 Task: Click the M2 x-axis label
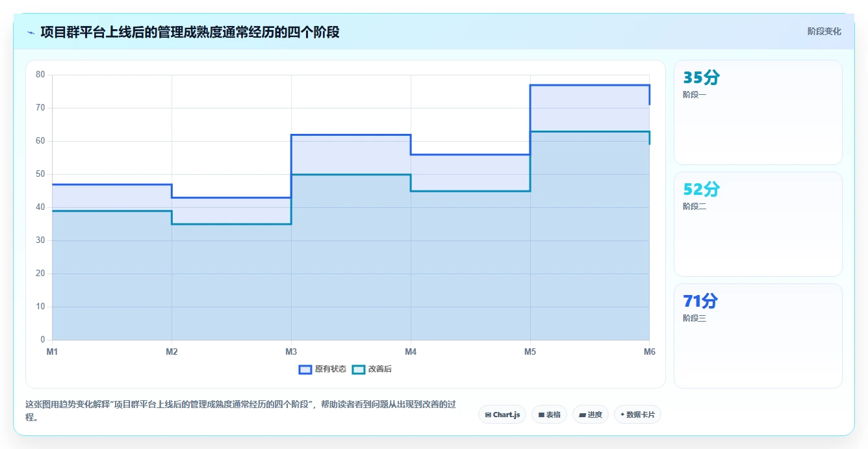172,352
